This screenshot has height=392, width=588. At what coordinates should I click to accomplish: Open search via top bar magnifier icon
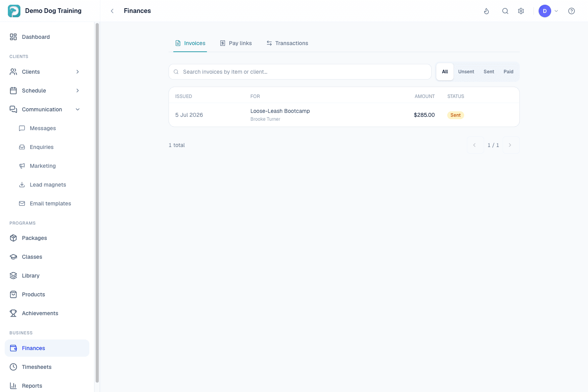pyautogui.click(x=505, y=11)
